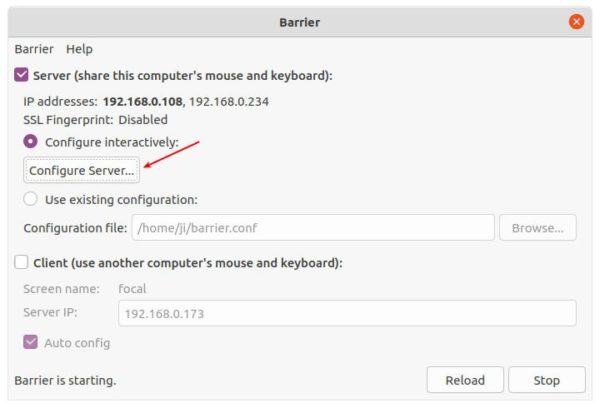
Task: Toggle the Auto config checkbox
Action: click(x=30, y=342)
